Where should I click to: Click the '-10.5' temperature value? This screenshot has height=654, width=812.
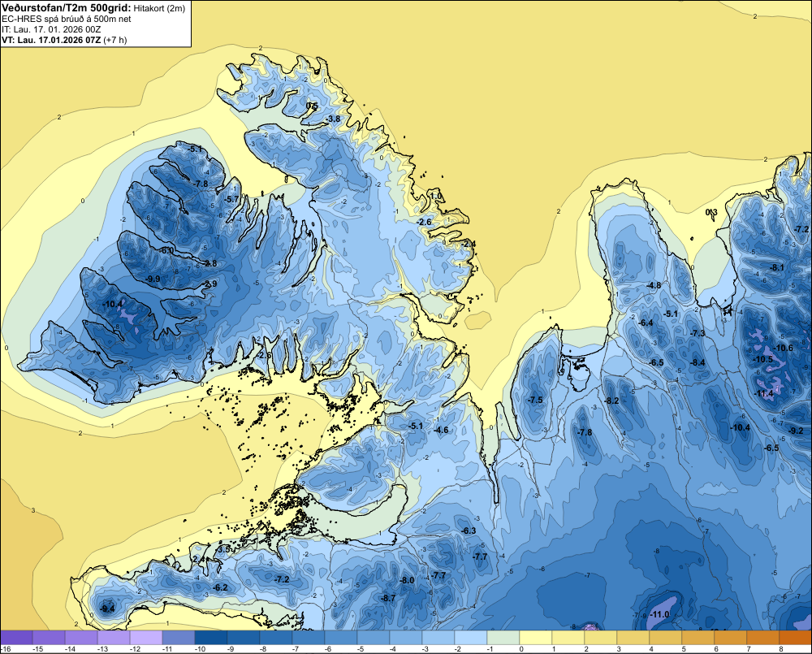pyautogui.click(x=762, y=359)
